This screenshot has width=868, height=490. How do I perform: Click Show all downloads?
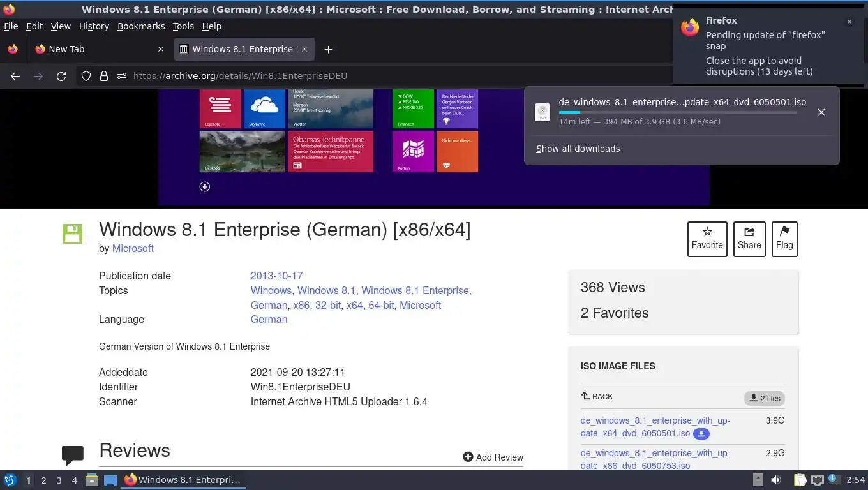tap(578, 149)
